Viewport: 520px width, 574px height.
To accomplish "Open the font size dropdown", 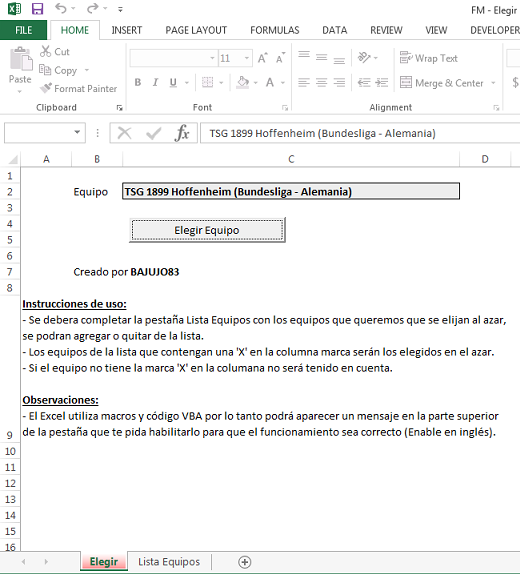I will 247,58.
